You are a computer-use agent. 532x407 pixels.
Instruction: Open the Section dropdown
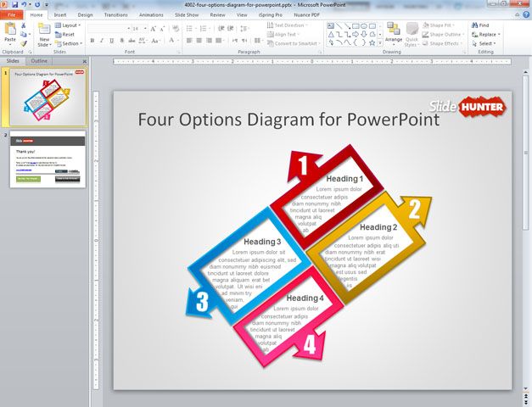69,43
